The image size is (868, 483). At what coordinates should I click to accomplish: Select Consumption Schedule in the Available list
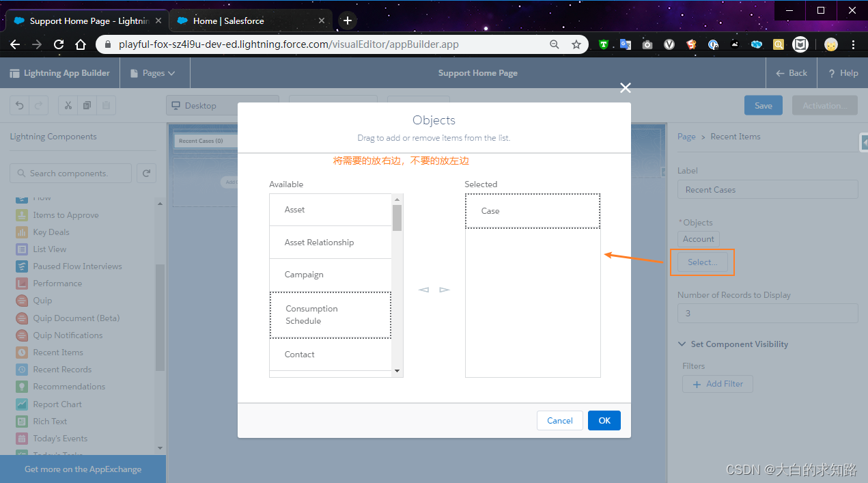pyautogui.click(x=331, y=315)
